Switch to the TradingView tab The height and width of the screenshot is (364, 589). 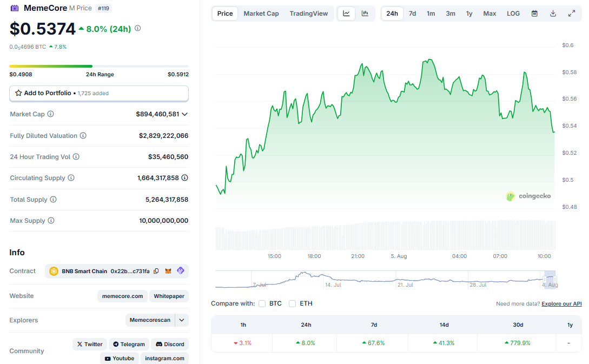308,14
